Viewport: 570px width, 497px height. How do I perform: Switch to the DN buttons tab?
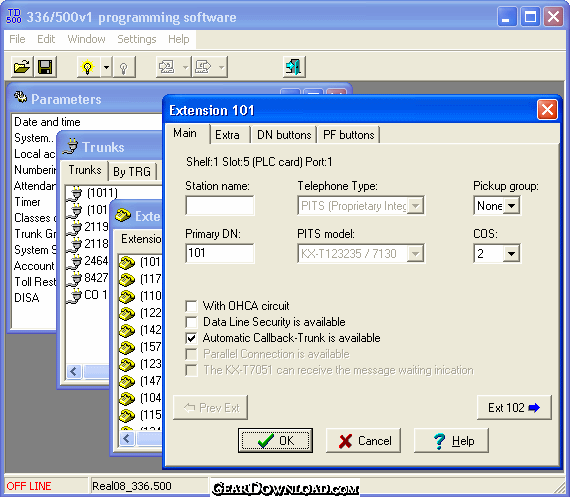click(284, 135)
